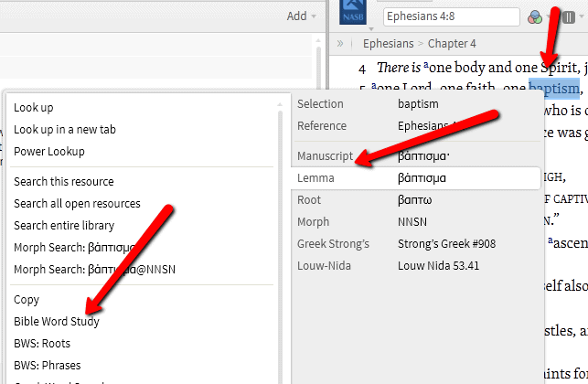The image size is (588, 384).
Task: Select the Lemma row
Action: [412, 177]
